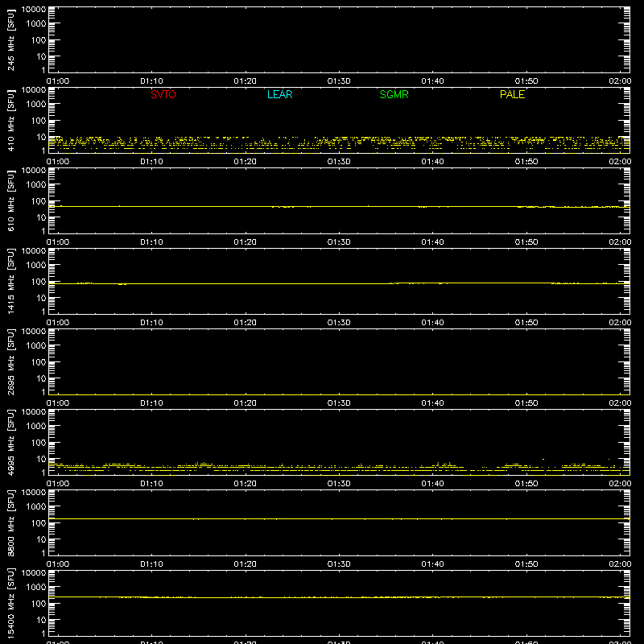
Task: Select the 2695 MHz [SFU] axis title
Action: click(x=10, y=362)
